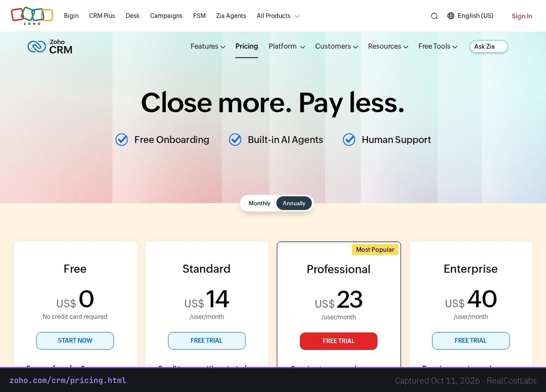Click the "Close more. Pay less." headline
This screenshot has height=392, width=546.
point(273,103)
